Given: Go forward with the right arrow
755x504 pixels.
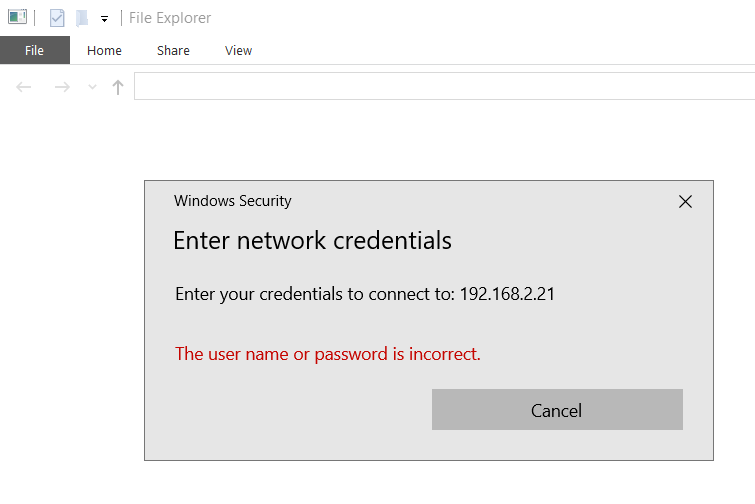Looking at the screenshot, I should tap(62, 87).
